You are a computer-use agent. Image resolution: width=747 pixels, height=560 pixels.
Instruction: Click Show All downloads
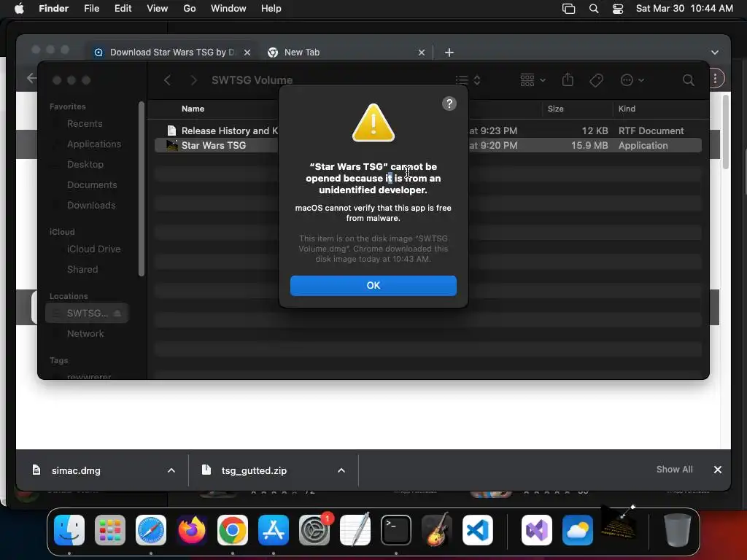[674, 470]
